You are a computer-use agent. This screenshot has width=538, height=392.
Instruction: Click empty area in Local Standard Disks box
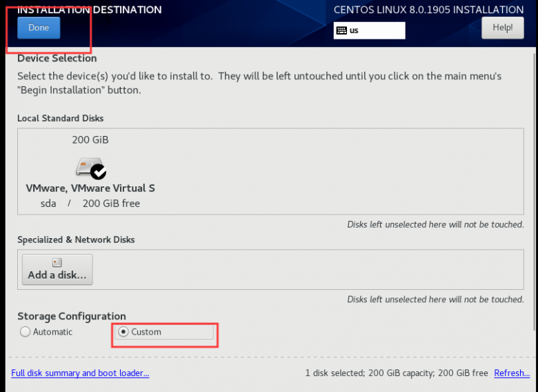(339, 172)
